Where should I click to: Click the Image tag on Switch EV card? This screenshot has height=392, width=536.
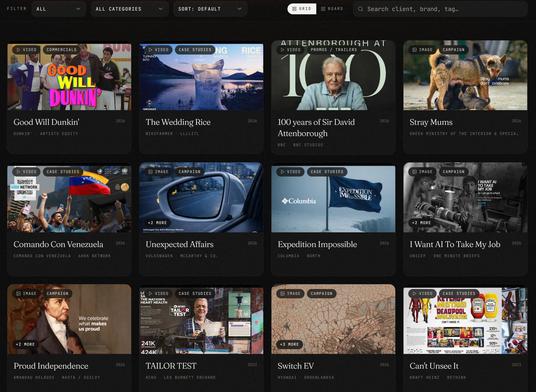(290, 294)
